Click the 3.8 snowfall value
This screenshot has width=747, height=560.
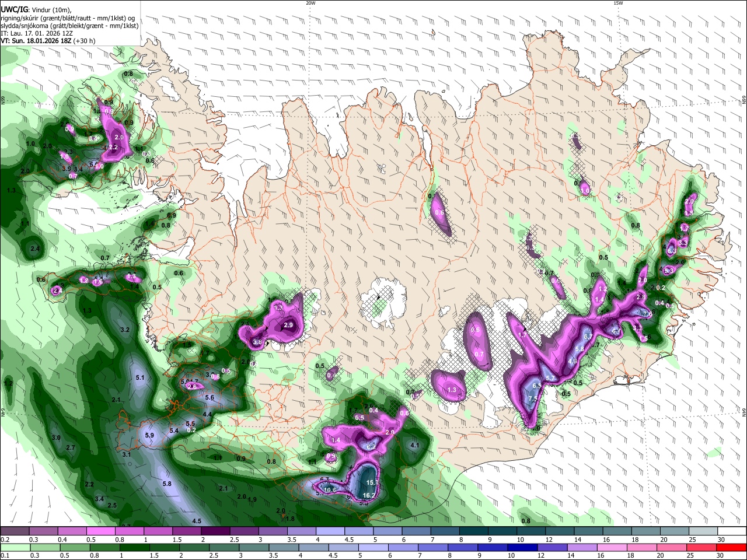[x=257, y=342]
